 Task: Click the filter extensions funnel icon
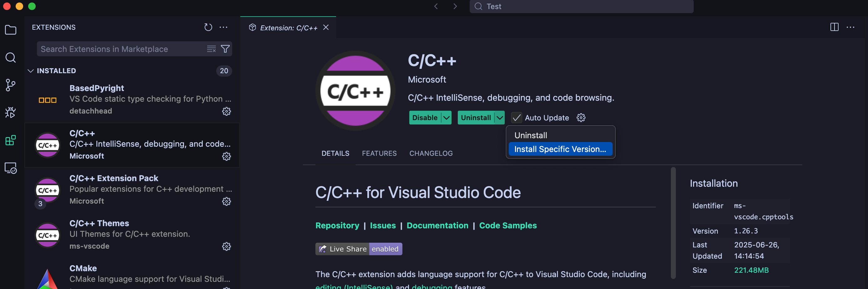[225, 49]
